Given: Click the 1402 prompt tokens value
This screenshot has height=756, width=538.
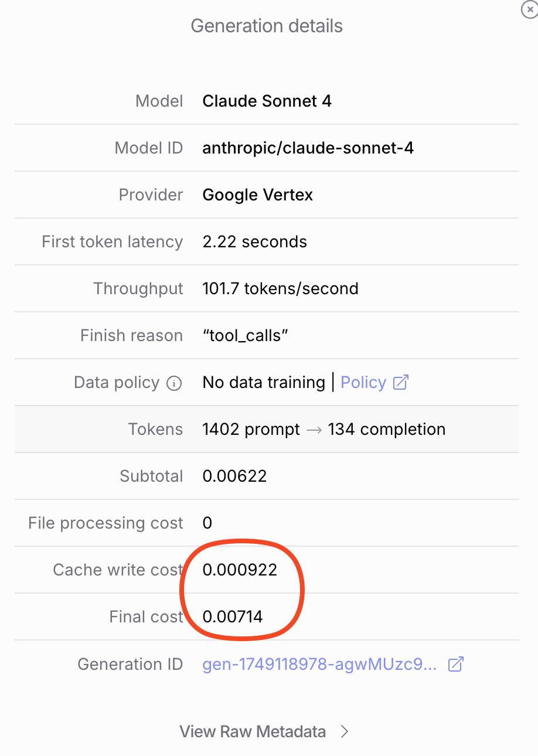Looking at the screenshot, I should pos(251,430).
